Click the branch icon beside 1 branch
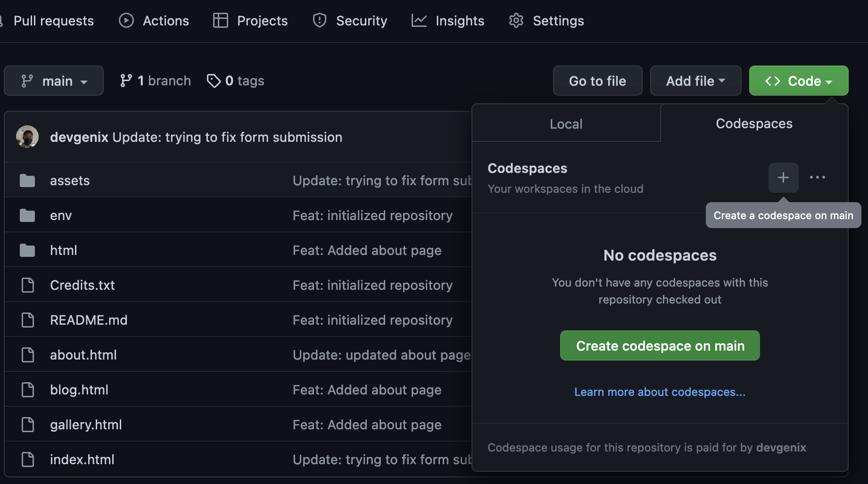 126,81
